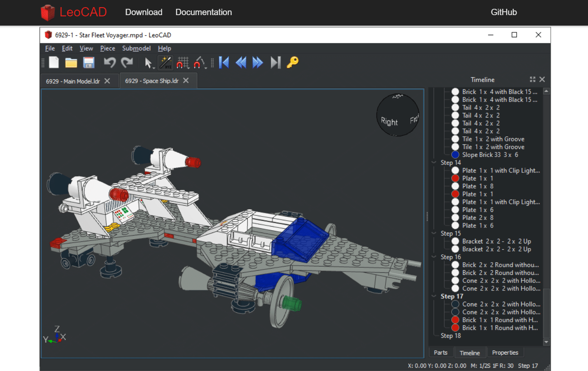Image resolution: width=588 pixels, height=371 pixels.
Task: Click the Undo arrow icon
Action: tap(110, 63)
